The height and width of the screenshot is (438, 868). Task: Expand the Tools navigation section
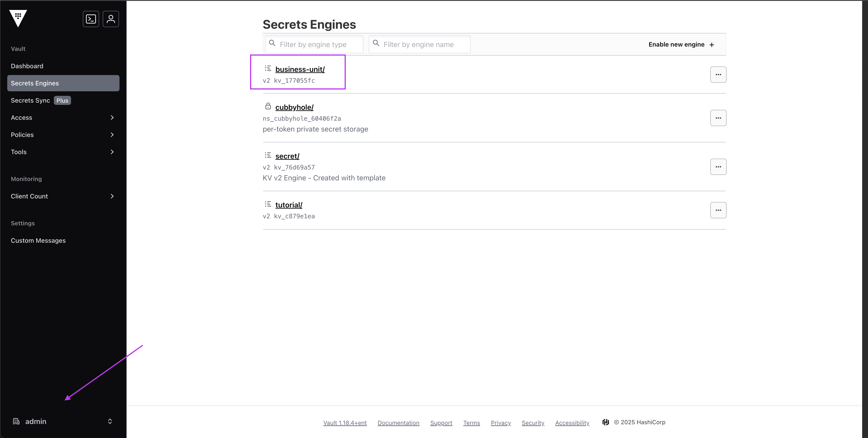coord(63,152)
